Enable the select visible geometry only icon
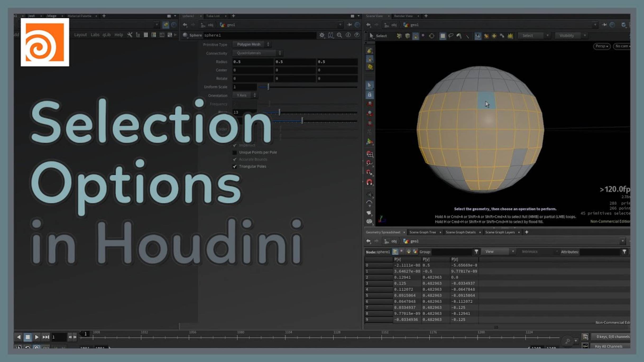 pyautogui.click(x=477, y=36)
